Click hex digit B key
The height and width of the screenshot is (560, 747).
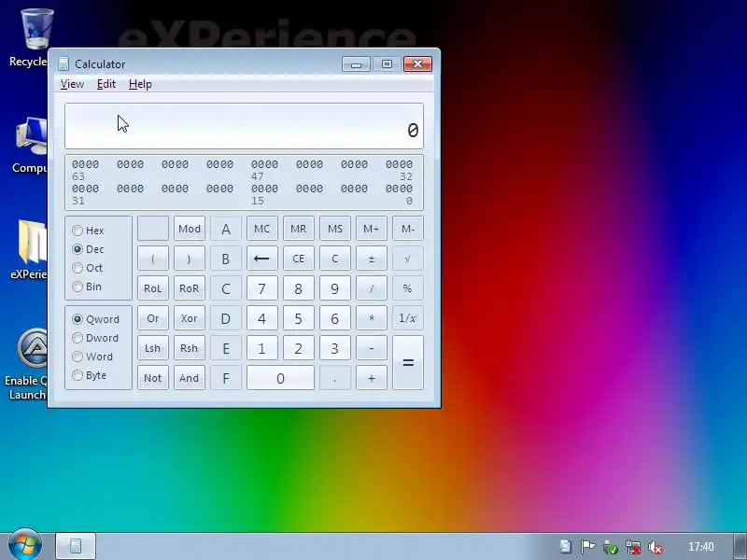pos(226,259)
